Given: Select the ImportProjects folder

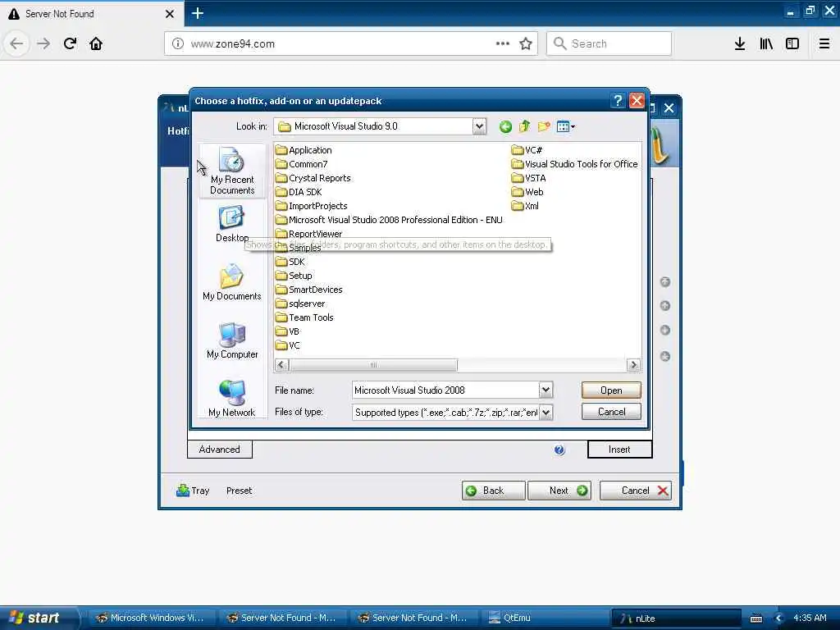Looking at the screenshot, I should point(311,206).
